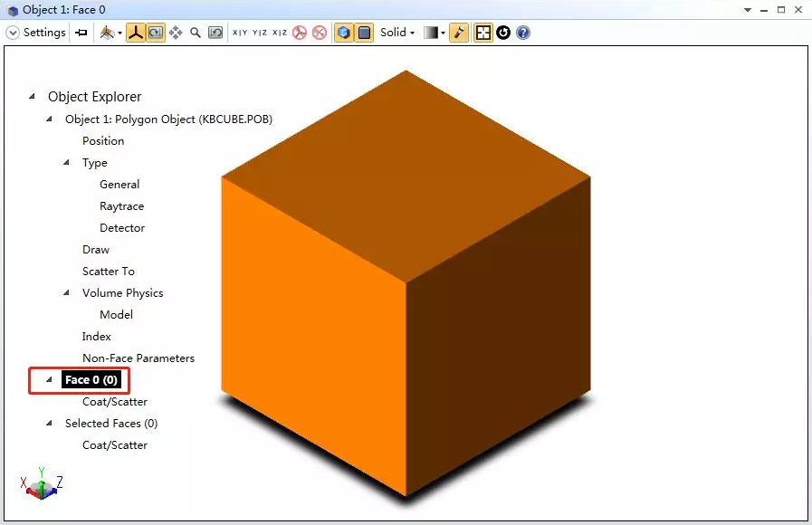Click the first red circular rotation icon
Viewport: 812px width, 525px height.
click(300, 33)
